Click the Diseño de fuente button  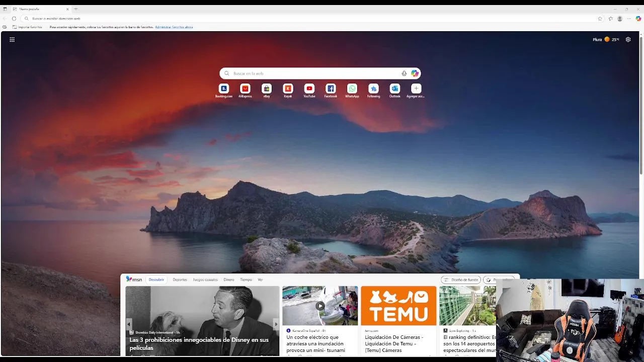point(461,280)
